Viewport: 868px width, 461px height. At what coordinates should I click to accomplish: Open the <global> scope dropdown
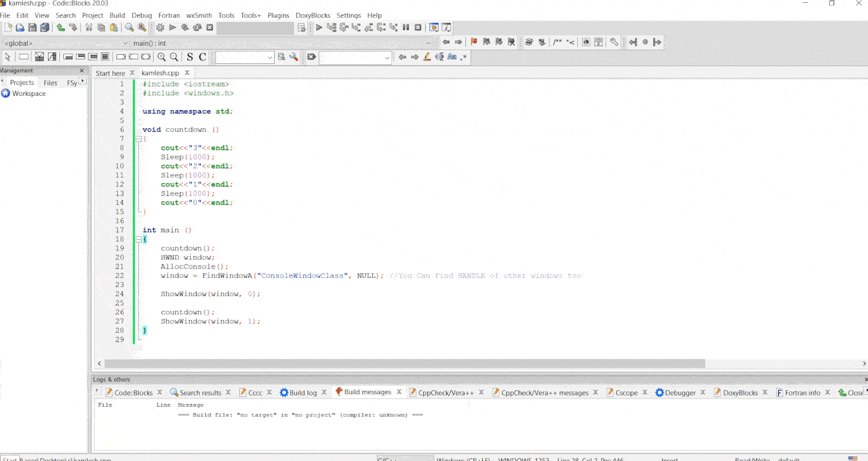[x=66, y=43]
